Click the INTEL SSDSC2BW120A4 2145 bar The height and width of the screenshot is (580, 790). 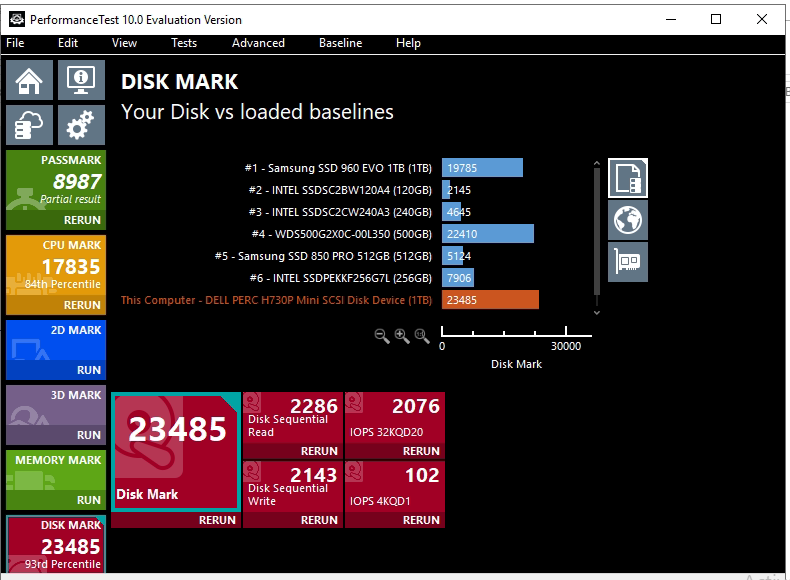[446, 190]
